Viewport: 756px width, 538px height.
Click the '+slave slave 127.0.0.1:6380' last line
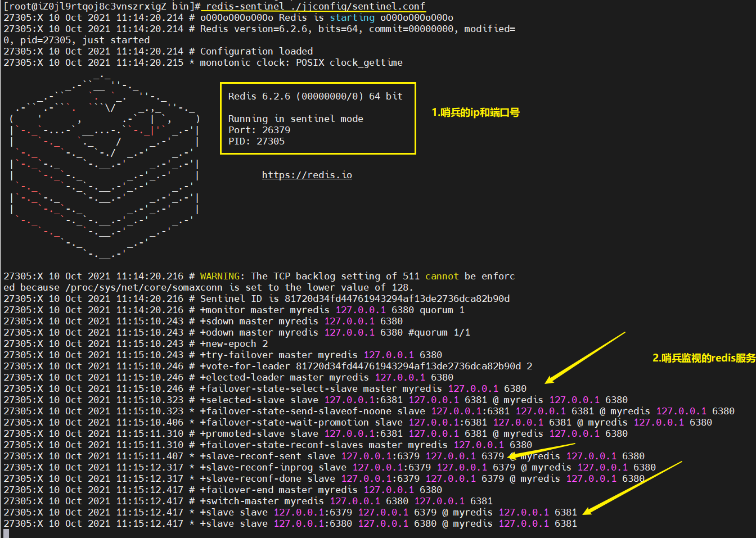click(290, 523)
